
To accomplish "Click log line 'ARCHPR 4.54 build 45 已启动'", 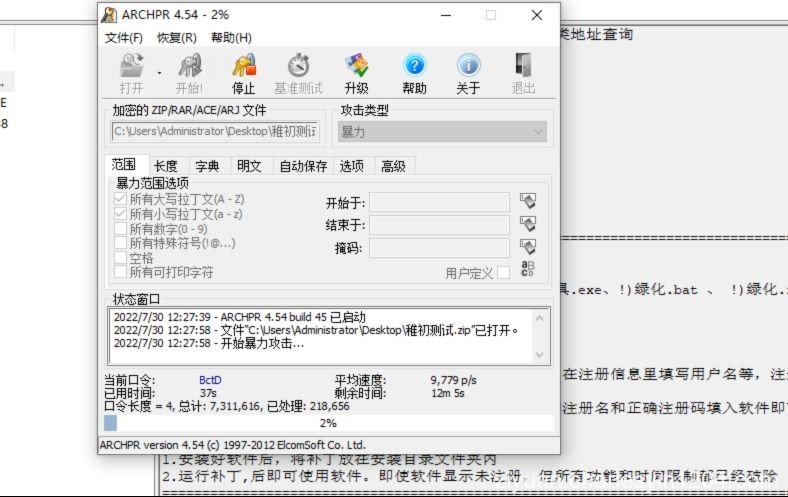I will [x=240, y=317].
